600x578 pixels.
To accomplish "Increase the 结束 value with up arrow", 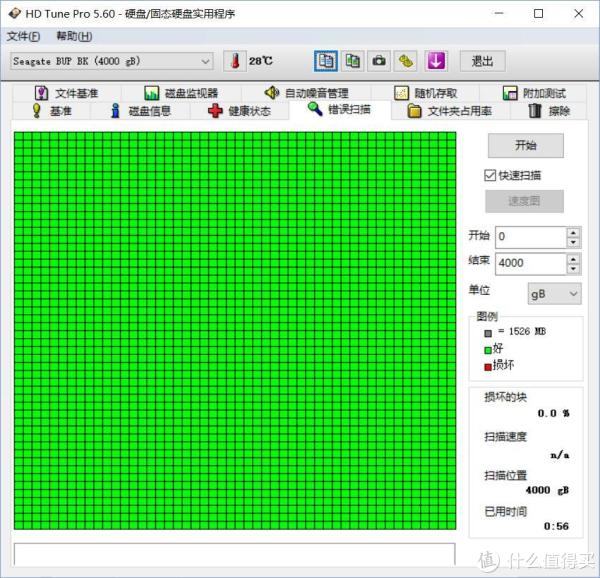I will point(573,259).
